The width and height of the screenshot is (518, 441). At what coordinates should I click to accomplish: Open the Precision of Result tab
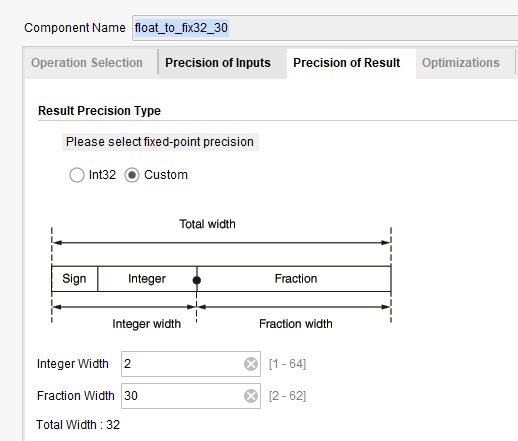[347, 63]
